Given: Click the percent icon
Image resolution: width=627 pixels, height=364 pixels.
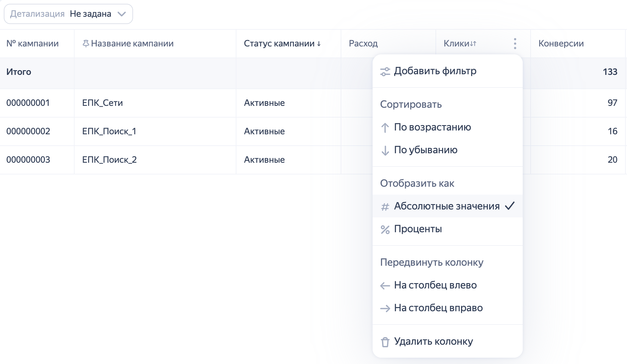Looking at the screenshot, I should coord(385,229).
